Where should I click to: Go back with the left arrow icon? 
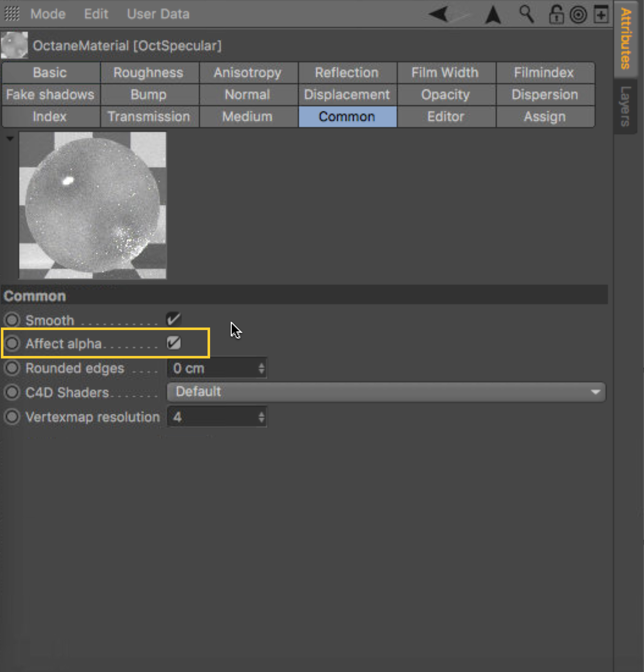439,14
